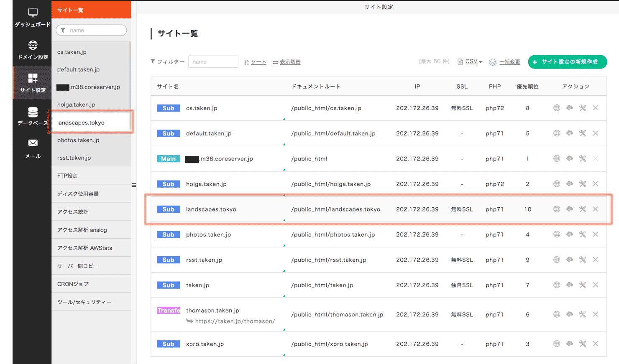Open tools icon for landscapes.tokyo row
The image size is (619, 364).
[x=583, y=209]
